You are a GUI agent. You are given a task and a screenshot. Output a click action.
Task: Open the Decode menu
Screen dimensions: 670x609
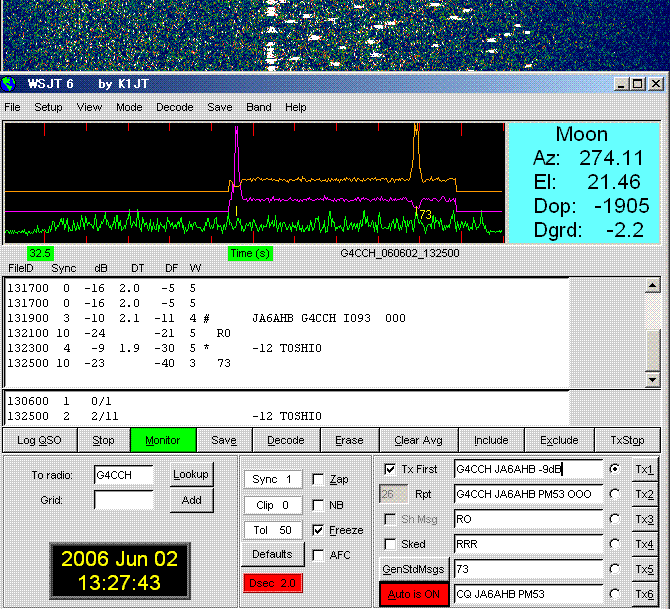tap(175, 107)
